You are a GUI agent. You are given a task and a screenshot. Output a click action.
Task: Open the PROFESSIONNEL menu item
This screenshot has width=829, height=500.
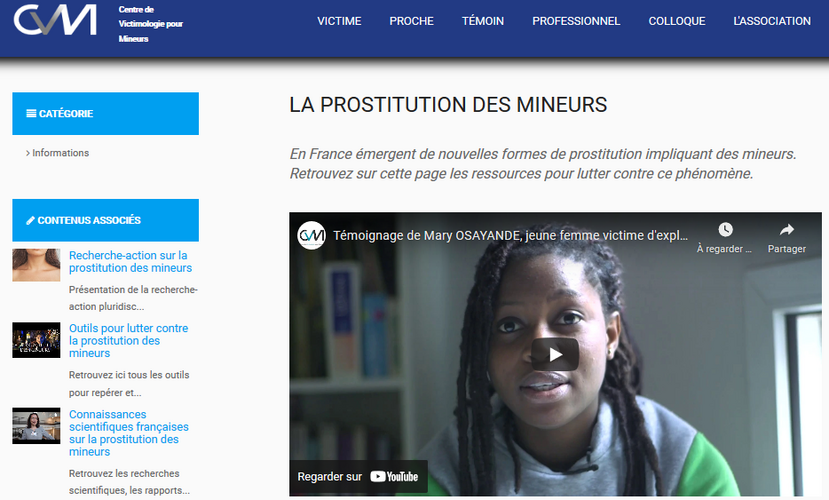[x=576, y=21]
